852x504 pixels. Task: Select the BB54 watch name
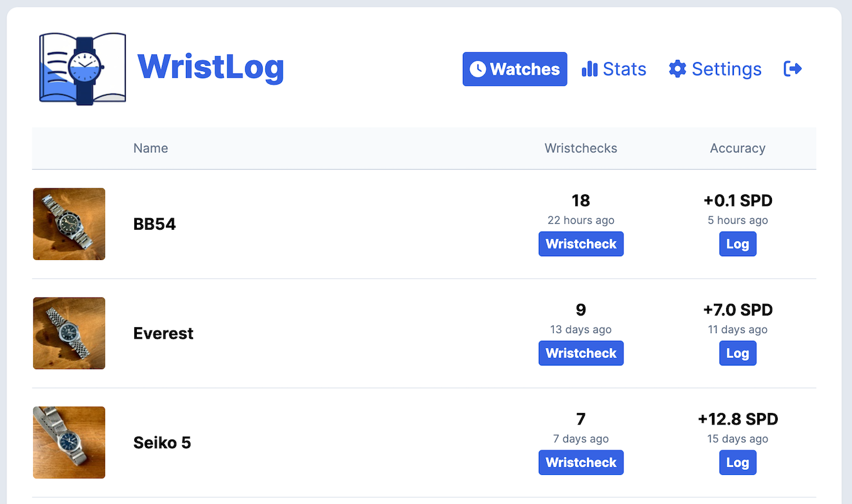(x=154, y=224)
